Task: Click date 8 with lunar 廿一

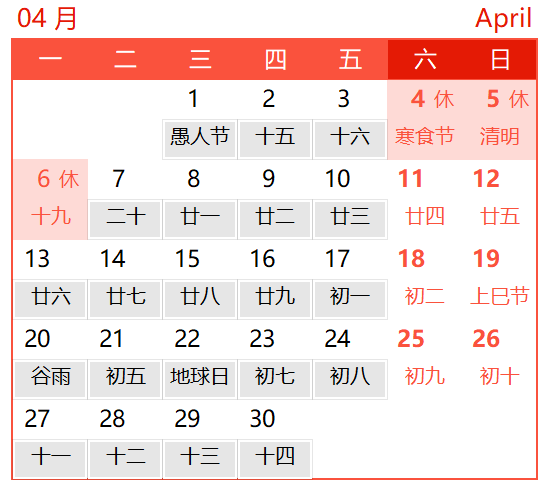Action: [x=200, y=200]
